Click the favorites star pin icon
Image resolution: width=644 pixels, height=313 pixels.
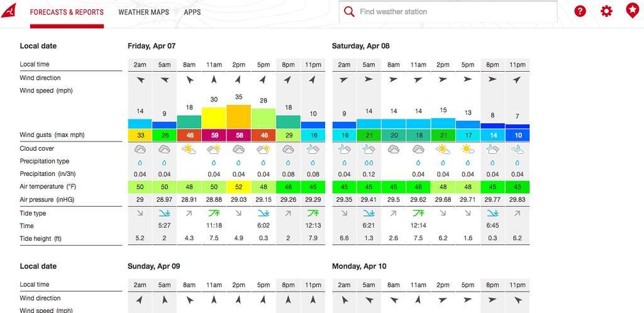click(x=632, y=11)
